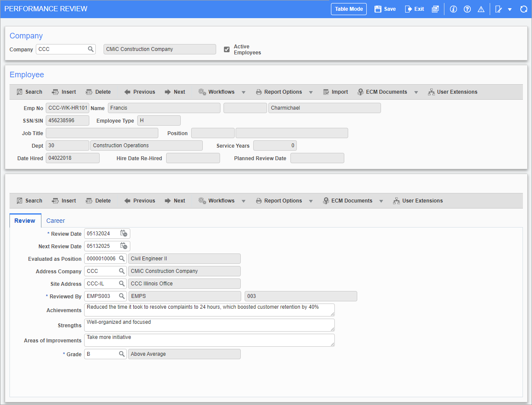Click the refresh icon in the header

pyautogui.click(x=524, y=9)
